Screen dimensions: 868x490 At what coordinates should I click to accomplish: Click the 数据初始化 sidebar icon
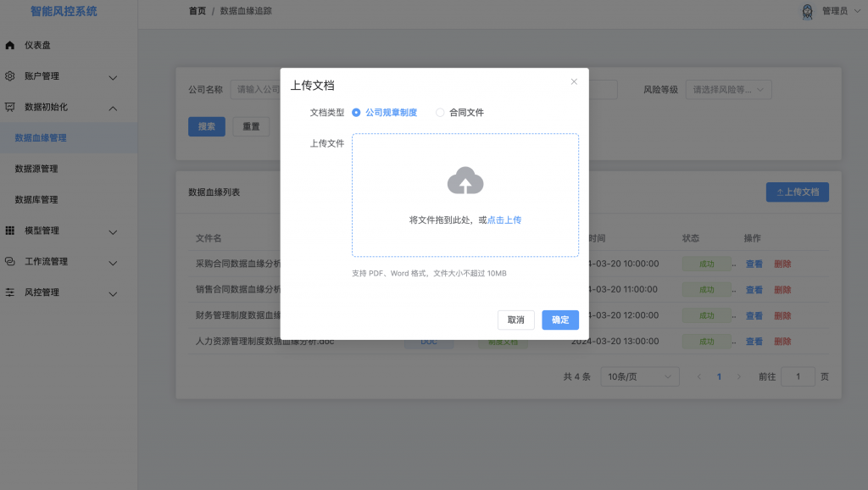click(10, 107)
